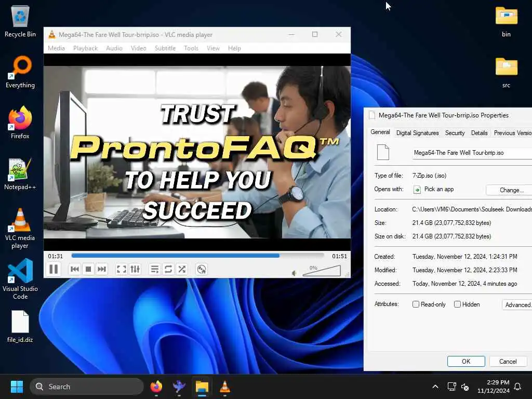Viewport: 532px width, 399px height.
Task: Expand the system tray hidden icons
Action: click(x=435, y=387)
